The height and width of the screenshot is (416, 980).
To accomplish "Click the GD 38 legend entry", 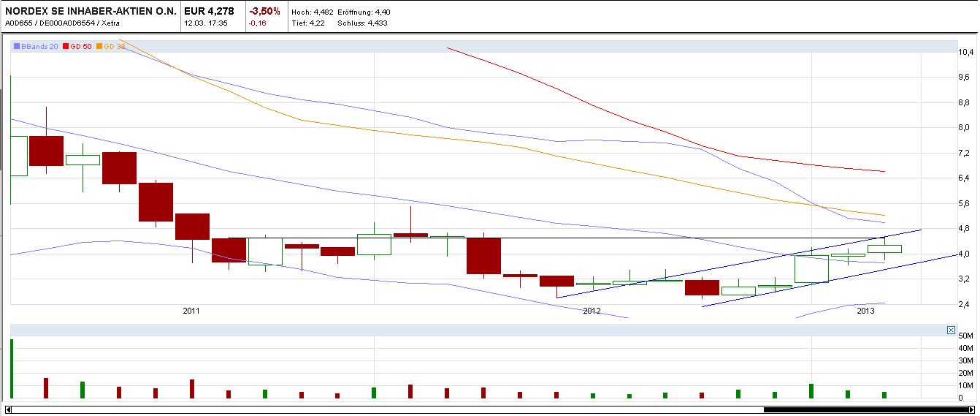I will (110, 47).
